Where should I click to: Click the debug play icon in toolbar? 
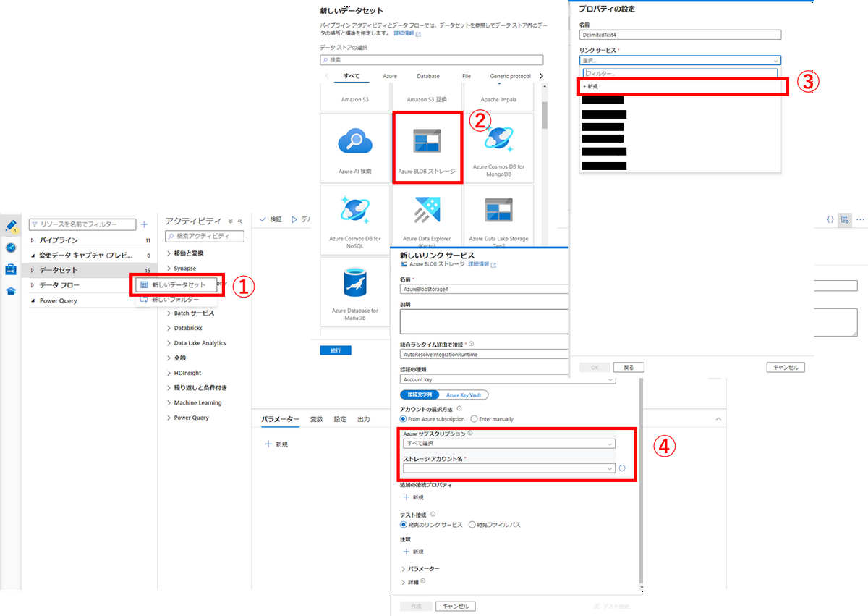pos(294,219)
